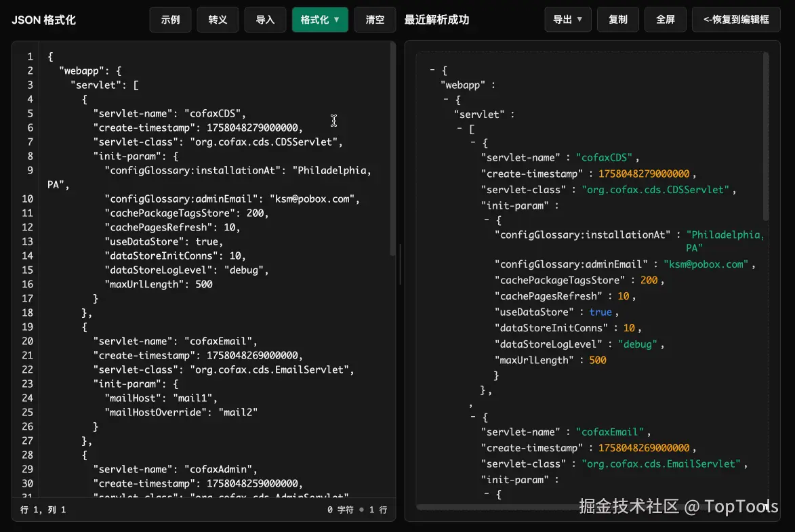The image size is (795, 532).
Task: Enter fullscreen with the 全屏 button
Action: pos(665,20)
